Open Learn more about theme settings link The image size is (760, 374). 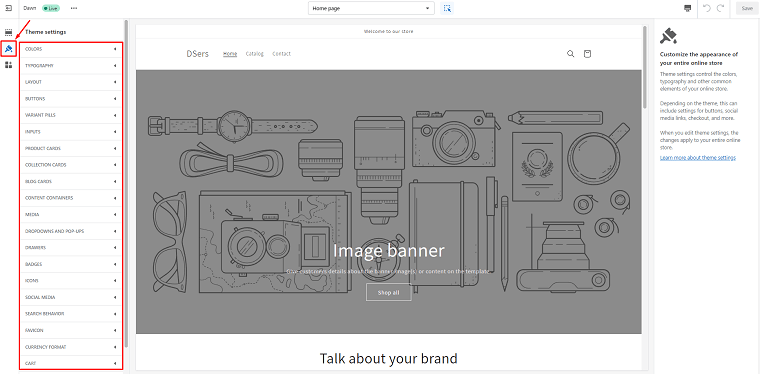698,158
